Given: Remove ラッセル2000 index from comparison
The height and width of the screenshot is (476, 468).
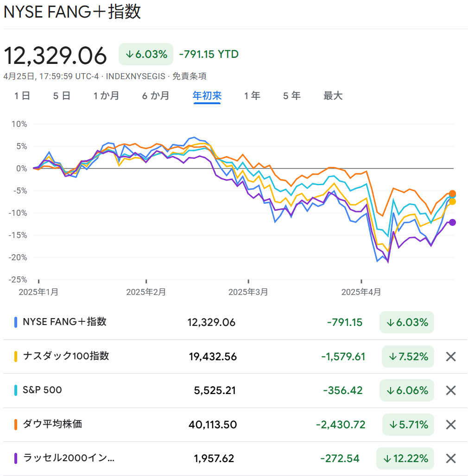Looking at the screenshot, I should (451, 459).
